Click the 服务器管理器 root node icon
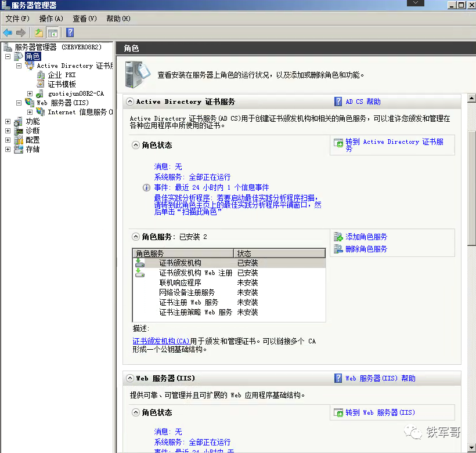The height and width of the screenshot is (453, 476). 8,47
